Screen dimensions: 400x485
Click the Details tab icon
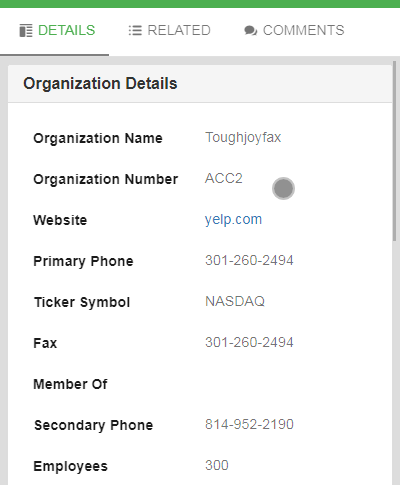26,30
